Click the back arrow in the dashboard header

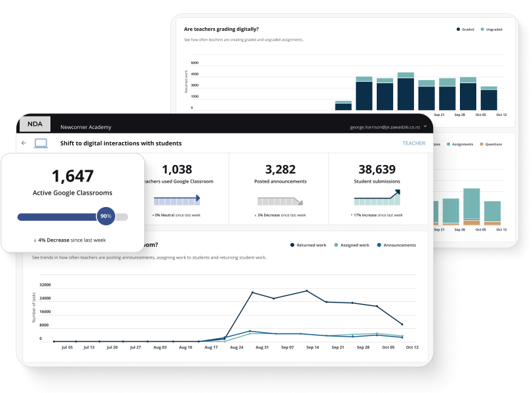pos(24,143)
